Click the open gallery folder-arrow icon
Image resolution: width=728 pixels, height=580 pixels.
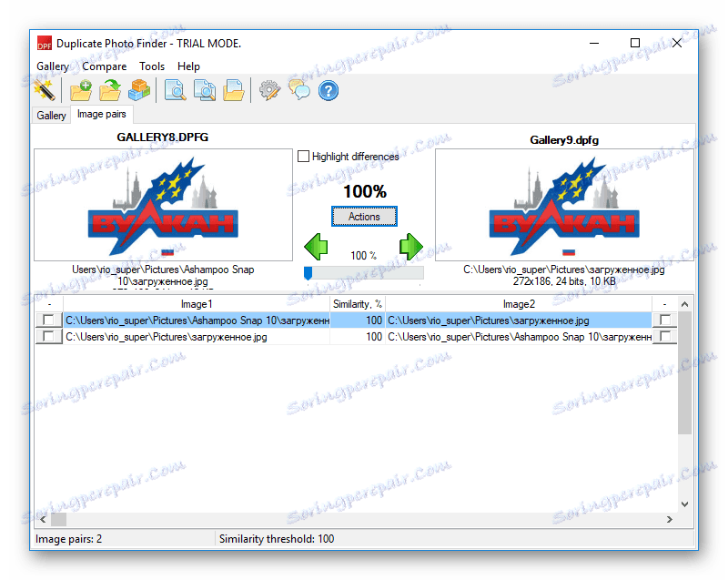point(110,90)
